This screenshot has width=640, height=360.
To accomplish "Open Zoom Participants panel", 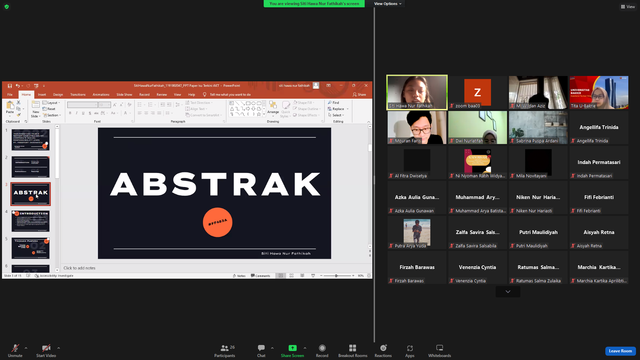I will click(224, 350).
